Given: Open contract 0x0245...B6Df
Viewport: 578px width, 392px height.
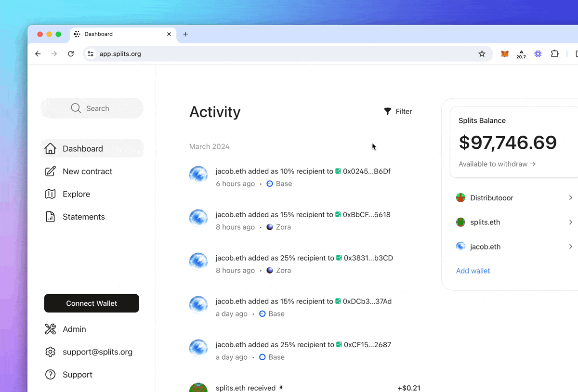Looking at the screenshot, I should click(x=367, y=171).
